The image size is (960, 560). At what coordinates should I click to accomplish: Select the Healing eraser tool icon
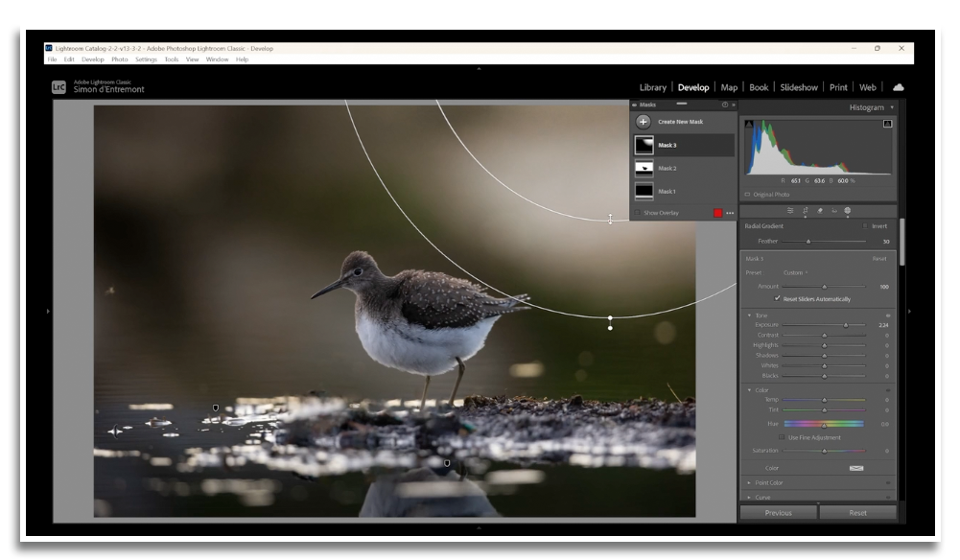pyautogui.click(x=820, y=211)
